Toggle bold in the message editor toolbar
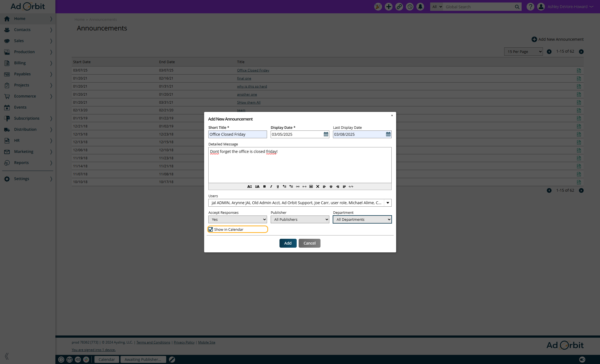The width and height of the screenshot is (600, 364). (x=264, y=186)
